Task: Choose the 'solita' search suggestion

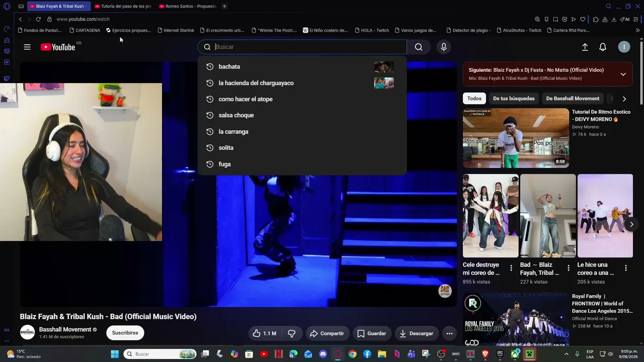Action: (x=302, y=148)
